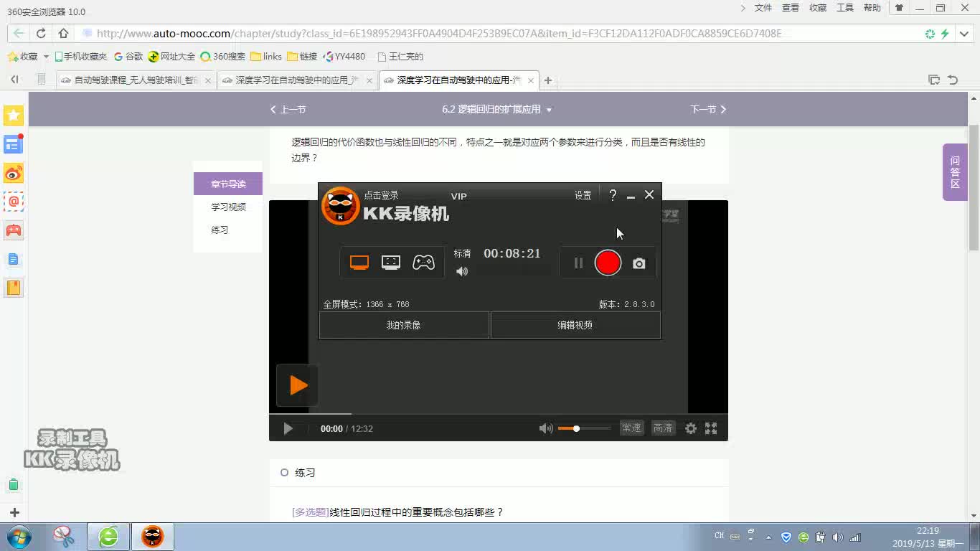
Task: Reload the page with refresh icon
Action: coord(41,33)
